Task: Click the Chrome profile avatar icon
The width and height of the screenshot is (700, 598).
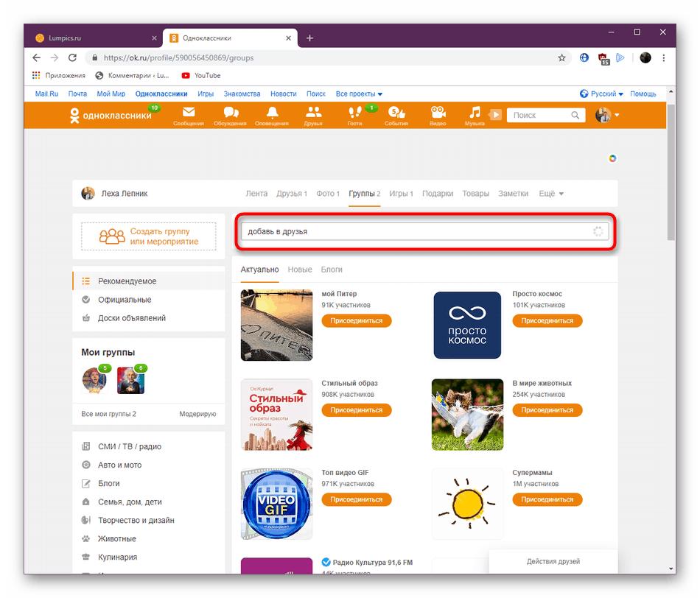Action: (645, 57)
